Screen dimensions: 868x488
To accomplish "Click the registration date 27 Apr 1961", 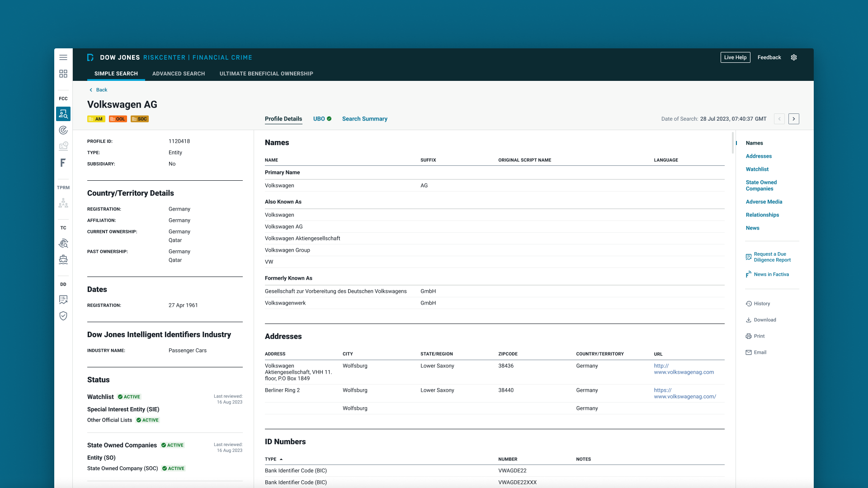I will point(183,305).
